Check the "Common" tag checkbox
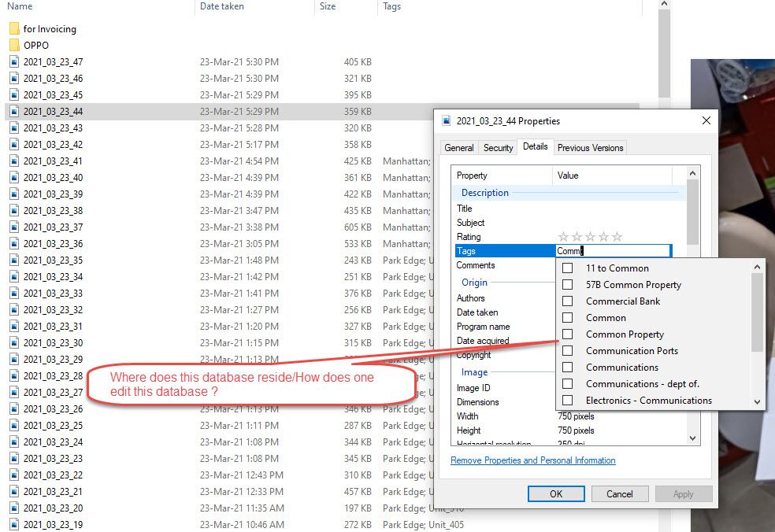 565,318
